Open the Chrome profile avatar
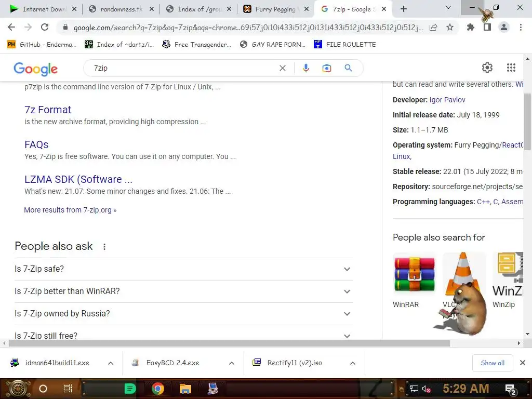Image resolution: width=532 pixels, height=399 pixels. [x=504, y=27]
